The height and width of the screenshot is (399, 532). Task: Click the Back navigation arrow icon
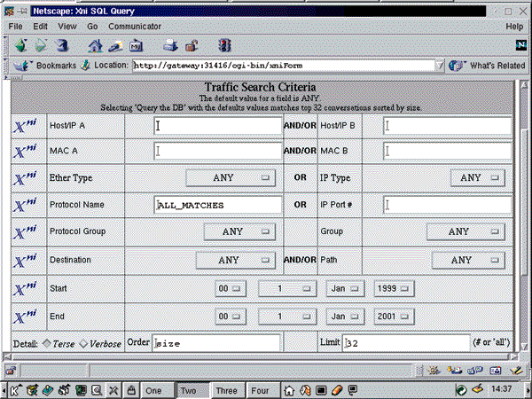tap(20, 44)
